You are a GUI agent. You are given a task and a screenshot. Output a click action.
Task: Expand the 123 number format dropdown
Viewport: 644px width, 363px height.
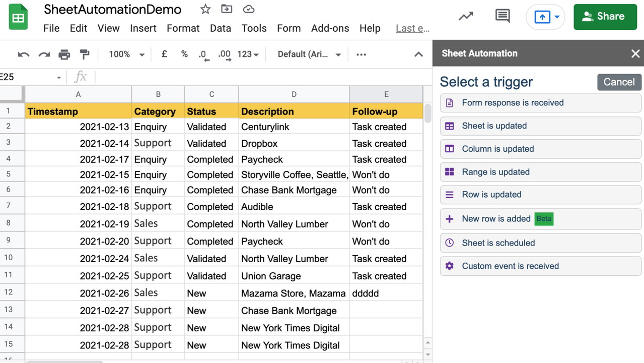(248, 54)
